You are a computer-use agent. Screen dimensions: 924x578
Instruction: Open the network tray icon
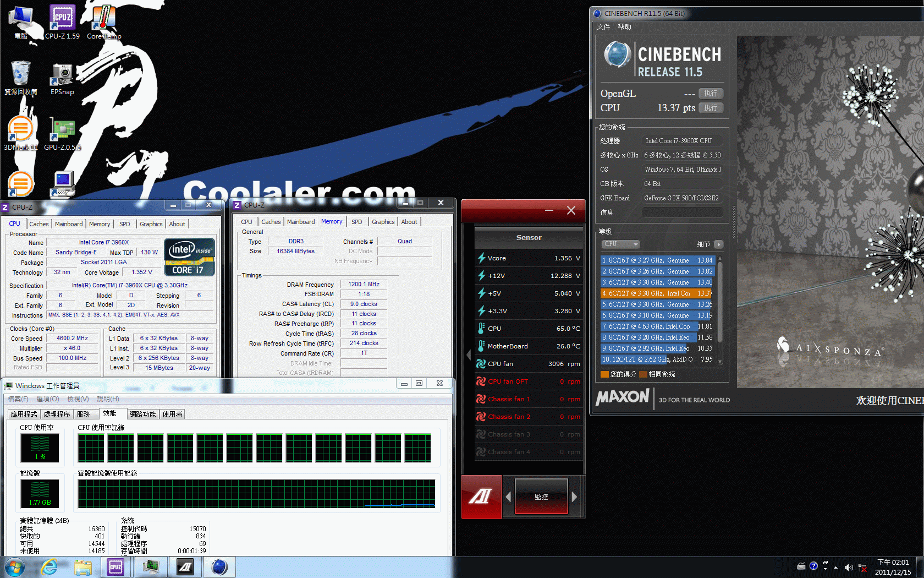pyautogui.click(x=862, y=568)
